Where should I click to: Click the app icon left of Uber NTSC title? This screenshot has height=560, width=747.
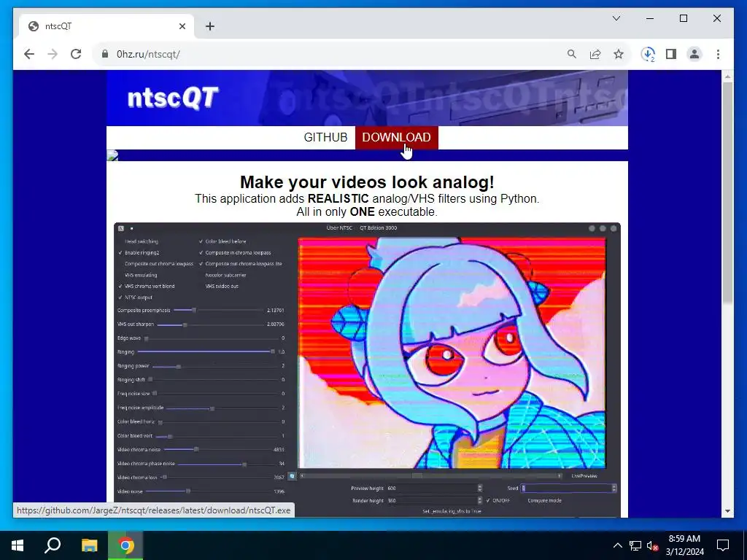121,228
